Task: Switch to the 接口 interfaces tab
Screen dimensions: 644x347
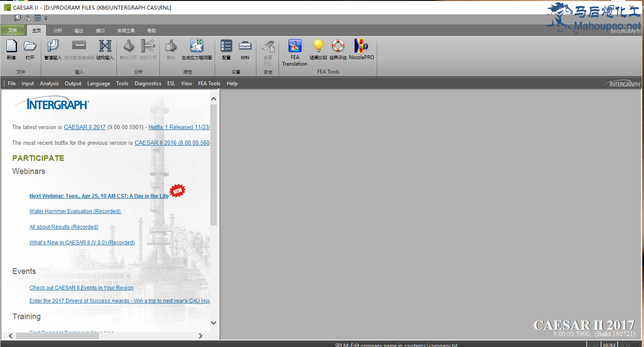Action: point(100,30)
